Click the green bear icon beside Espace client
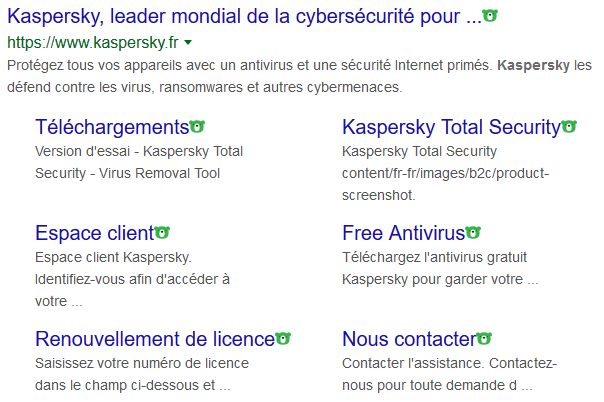The width and height of the screenshot is (604, 402). tap(162, 233)
